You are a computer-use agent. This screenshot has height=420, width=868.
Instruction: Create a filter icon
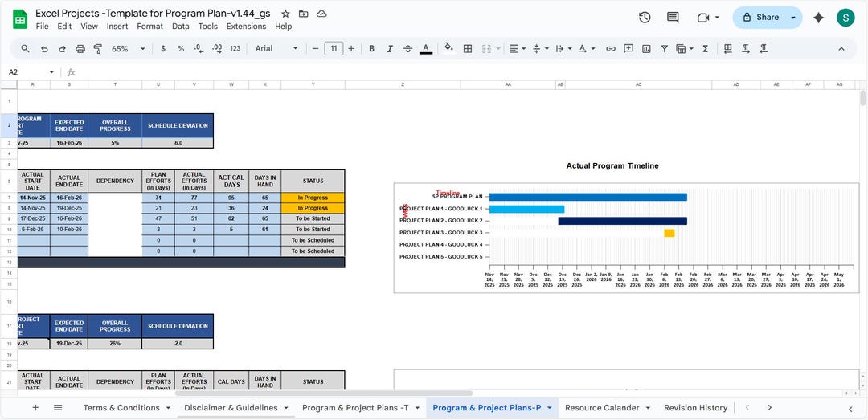pos(665,49)
